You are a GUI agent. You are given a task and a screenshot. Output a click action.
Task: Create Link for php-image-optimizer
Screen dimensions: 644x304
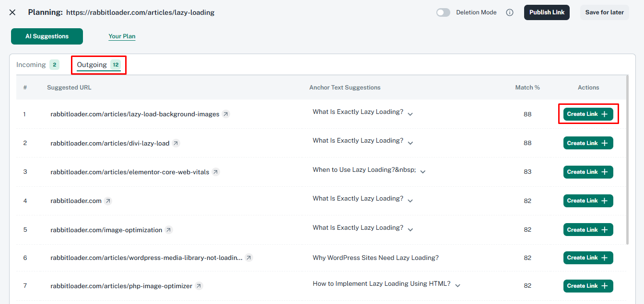click(x=588, y=286)
